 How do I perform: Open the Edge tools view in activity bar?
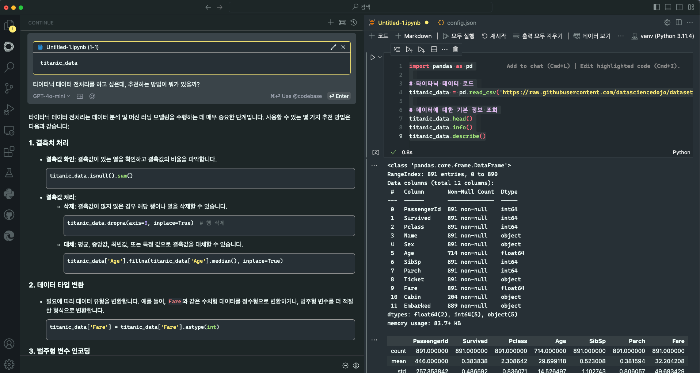point(9,236)
